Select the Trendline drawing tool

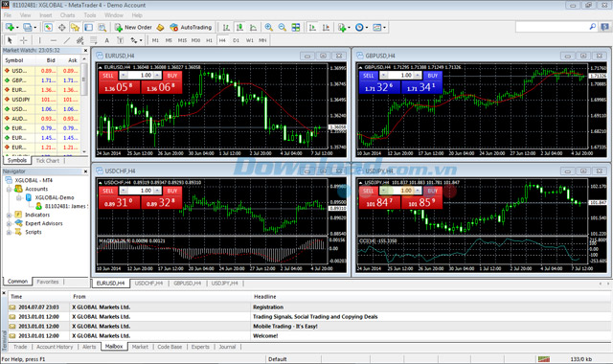click(x=67, y=40)
